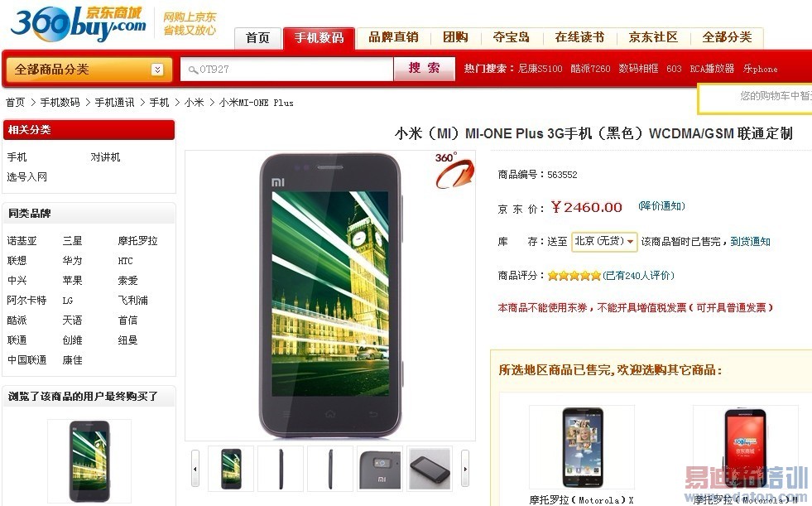Click the 到货通知 restock notification link
This screenshot has height=506, width=812.
pos(751,241)
